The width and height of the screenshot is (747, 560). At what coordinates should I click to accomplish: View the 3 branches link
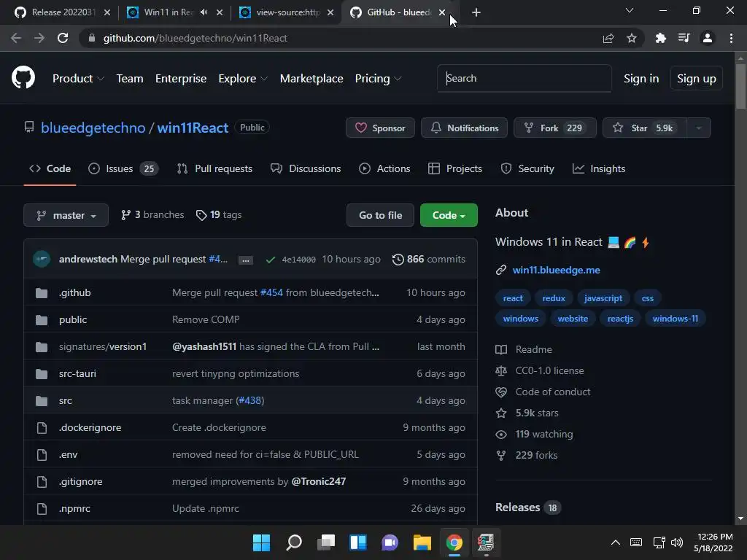pyautogui.click(x=152, y=215)
